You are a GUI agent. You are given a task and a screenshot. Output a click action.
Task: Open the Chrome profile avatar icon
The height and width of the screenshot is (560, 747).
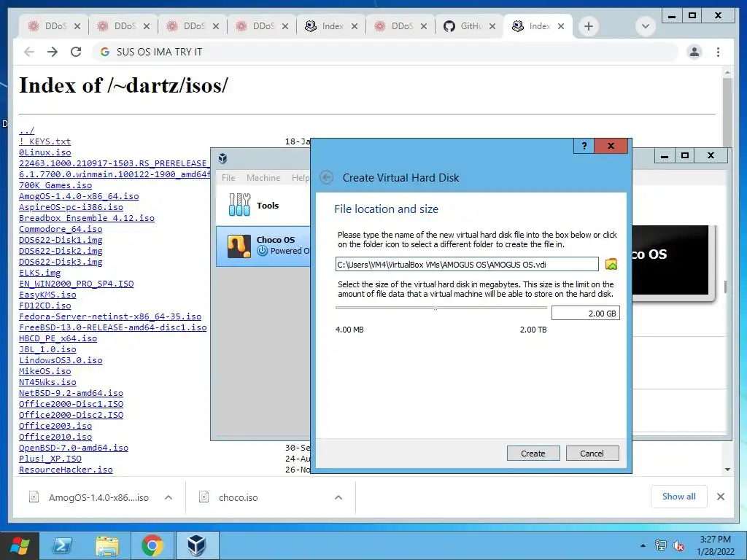tap(694, 52)
